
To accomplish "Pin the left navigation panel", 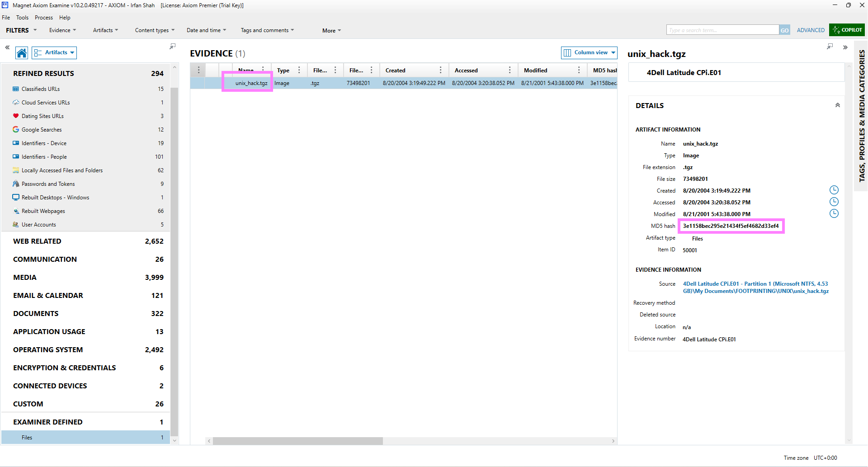I will pyautogui.click(x=172, y=47).
